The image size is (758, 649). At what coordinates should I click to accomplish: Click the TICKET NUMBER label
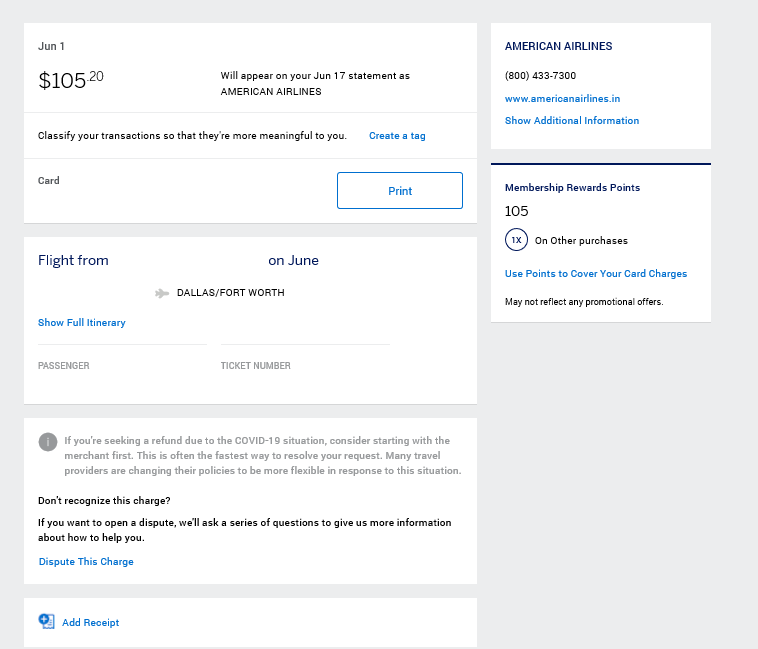click(256, 366)
